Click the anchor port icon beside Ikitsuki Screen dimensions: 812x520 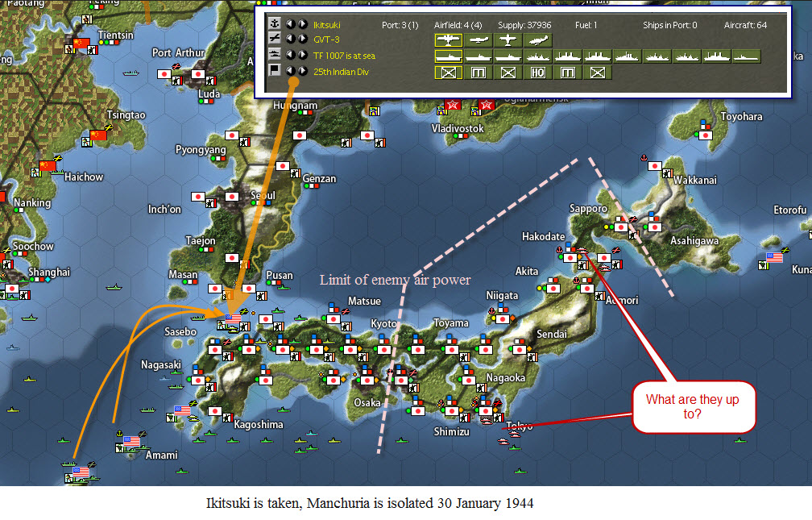[x=275, y=23]
